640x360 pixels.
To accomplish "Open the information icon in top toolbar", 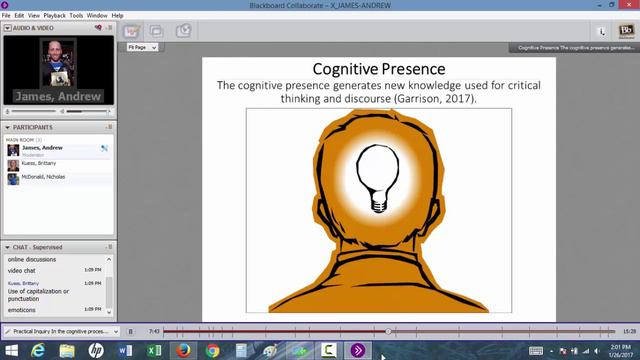I will (602, 31).
